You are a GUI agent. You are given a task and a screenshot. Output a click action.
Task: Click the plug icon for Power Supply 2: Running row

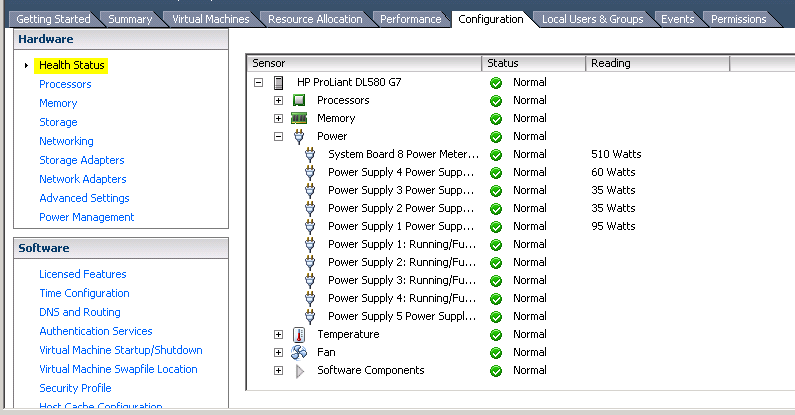310,262
